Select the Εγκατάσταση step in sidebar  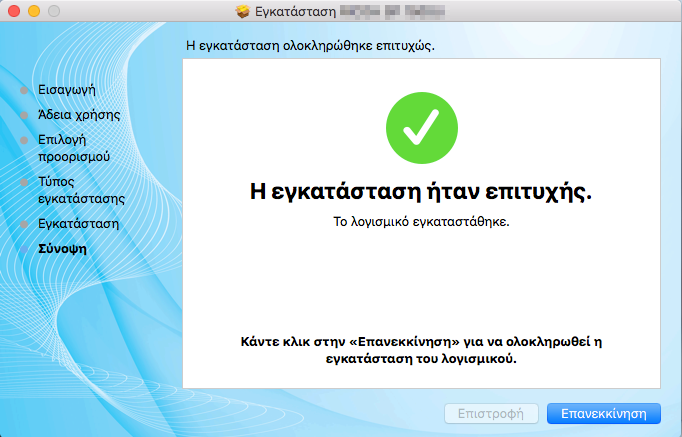pos(78,224)
